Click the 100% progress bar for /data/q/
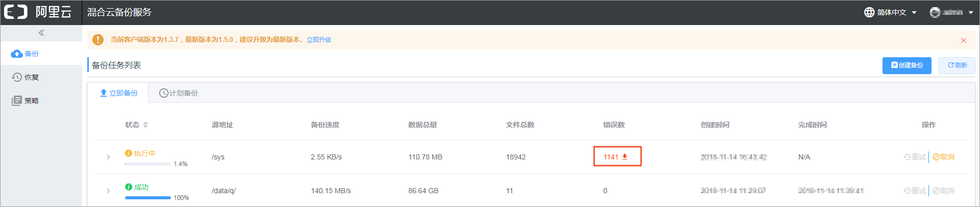The image size is (980, 207). coord(148,198)
